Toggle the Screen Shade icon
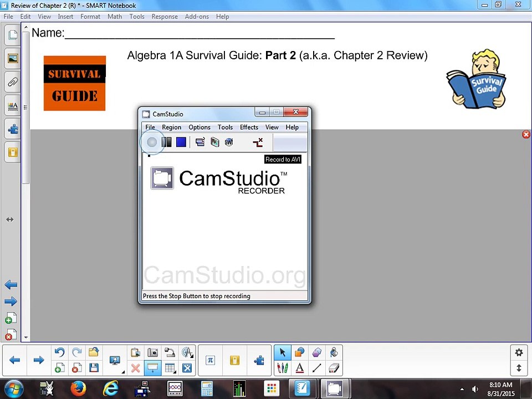The width and height of the screenshot is (532, 399). (153, 368)
